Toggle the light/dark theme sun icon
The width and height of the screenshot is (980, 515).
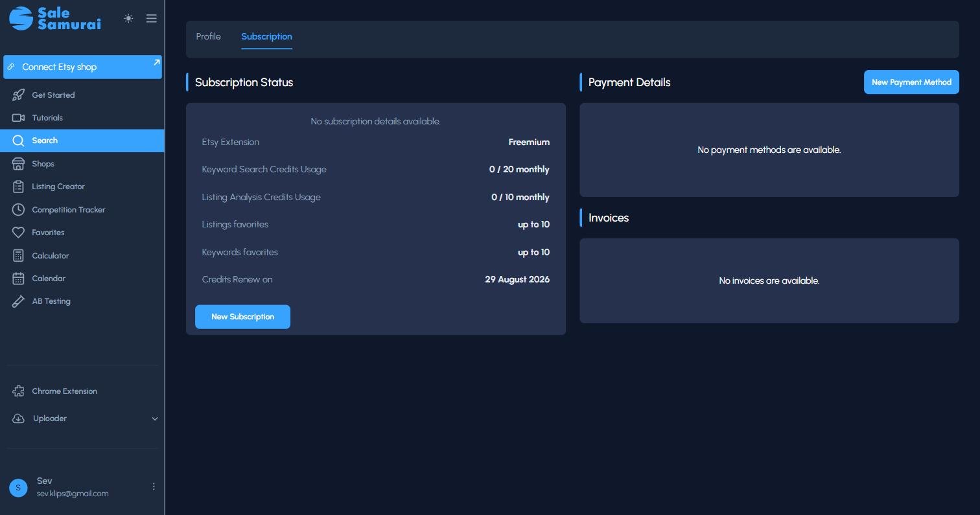click(128, 19)
